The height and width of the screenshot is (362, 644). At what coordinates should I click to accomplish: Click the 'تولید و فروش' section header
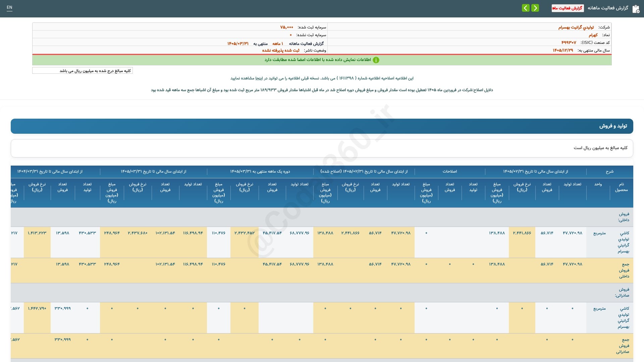point(322,126)
